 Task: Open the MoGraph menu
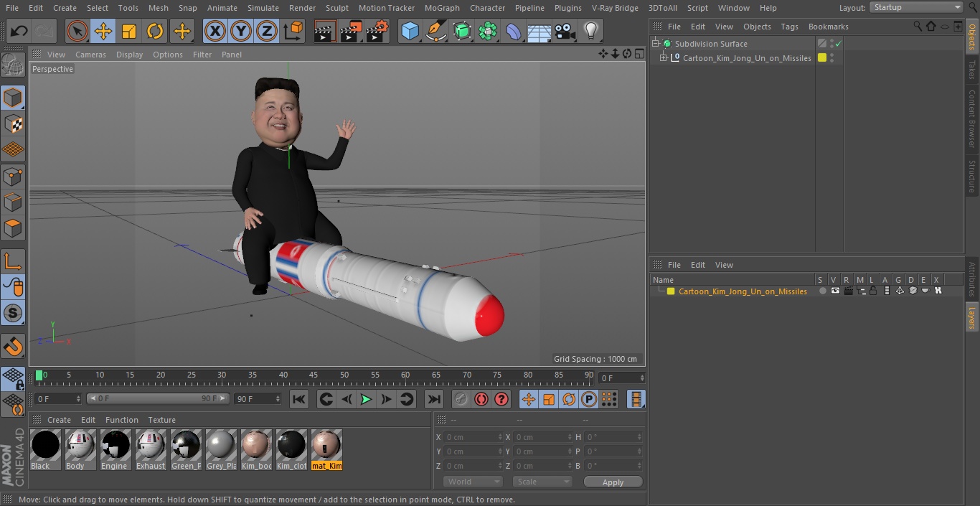pyautogui.click(x=442, y=8)
